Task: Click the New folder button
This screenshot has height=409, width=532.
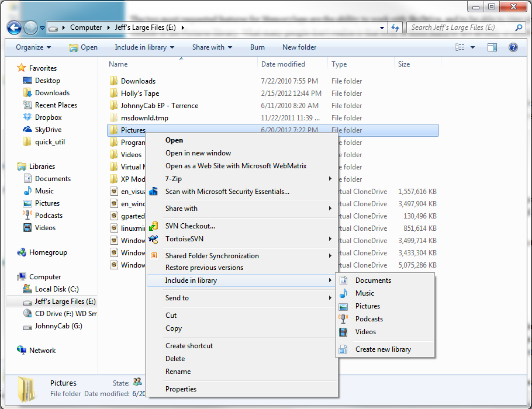Action: (299, 47)
